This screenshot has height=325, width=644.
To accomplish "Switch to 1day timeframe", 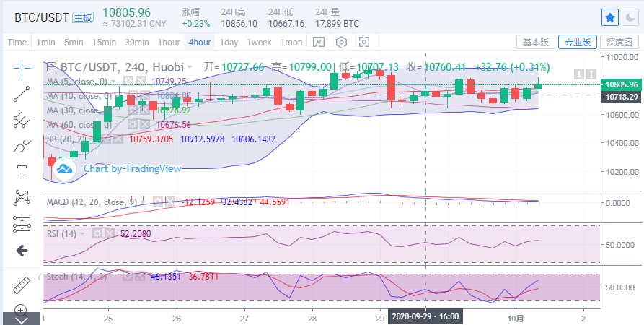I will click(229, 43).
